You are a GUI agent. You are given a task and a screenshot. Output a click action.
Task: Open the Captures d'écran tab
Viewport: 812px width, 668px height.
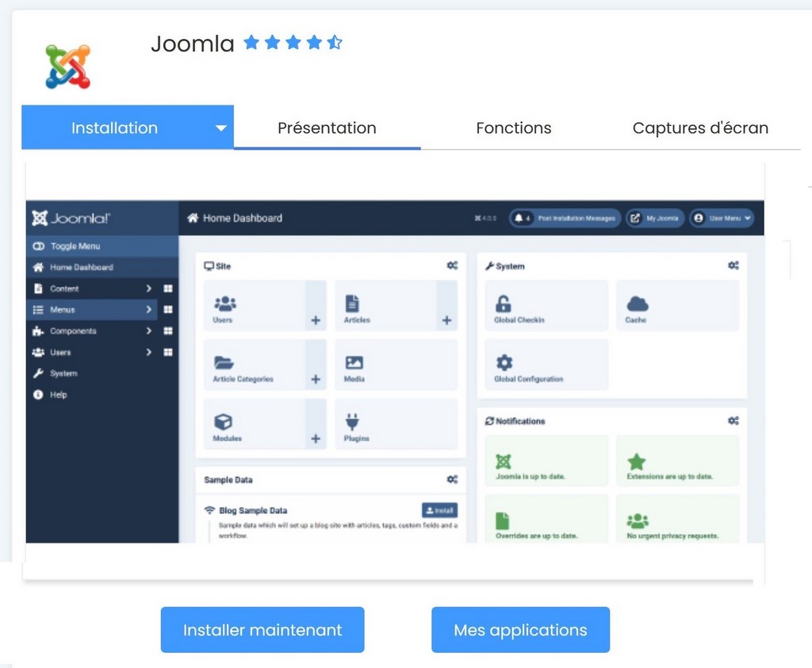(x=699, y=128)
